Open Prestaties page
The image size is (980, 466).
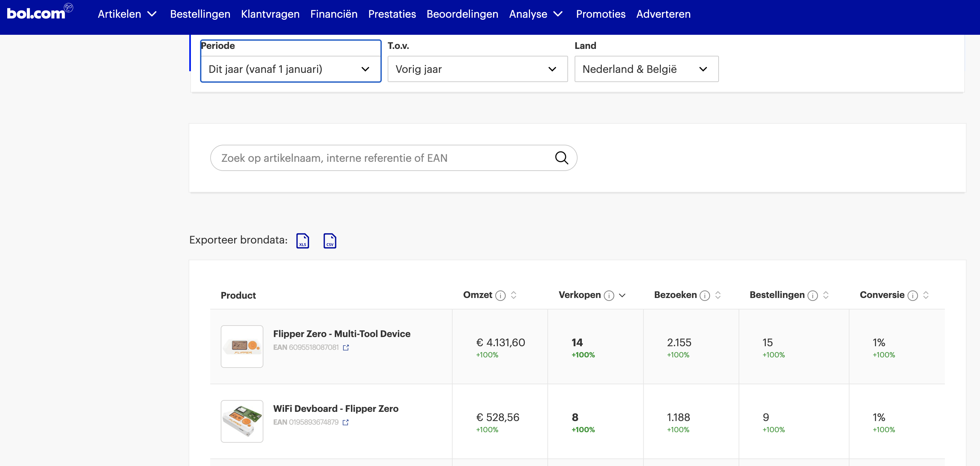pyautogui.click(x=392, y=14)
